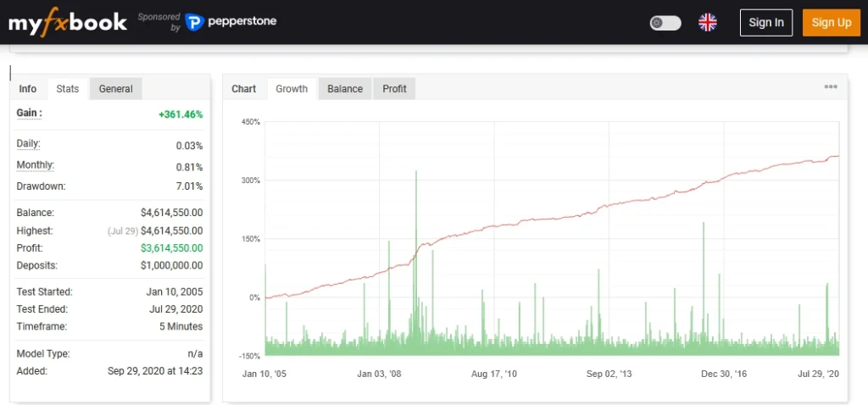Click the Gain label in stats
This screenshot has height=405, width=868.
click(29, 114)
